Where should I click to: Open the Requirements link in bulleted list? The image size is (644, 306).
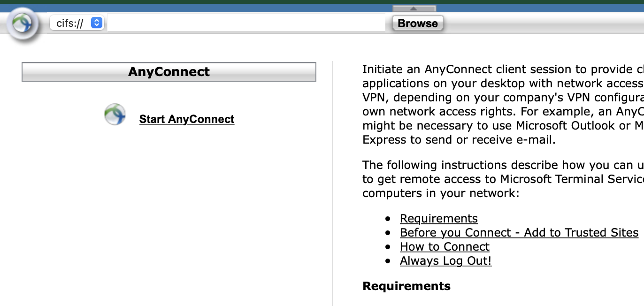(x=438, y=219)
